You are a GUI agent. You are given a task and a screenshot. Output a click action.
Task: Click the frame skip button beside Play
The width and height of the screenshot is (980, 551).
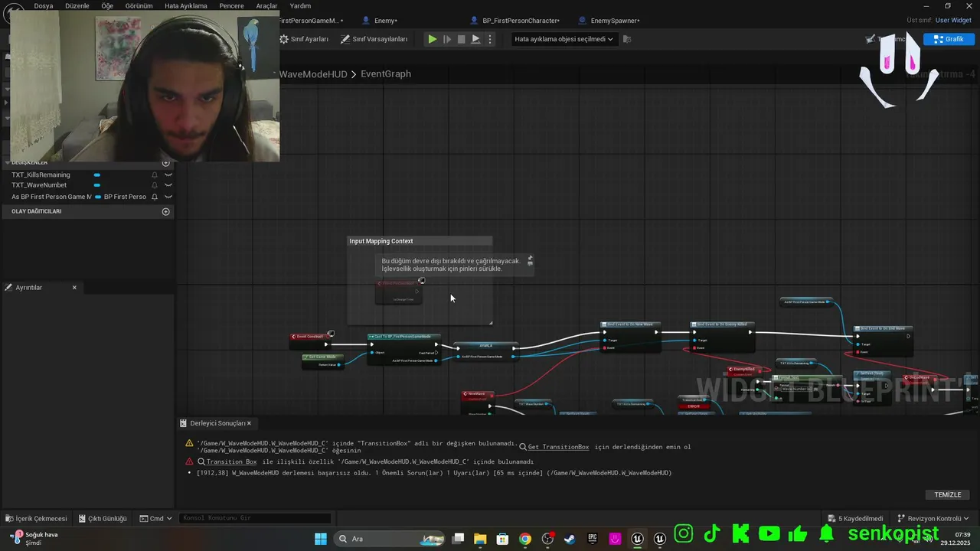pos(447,39)
